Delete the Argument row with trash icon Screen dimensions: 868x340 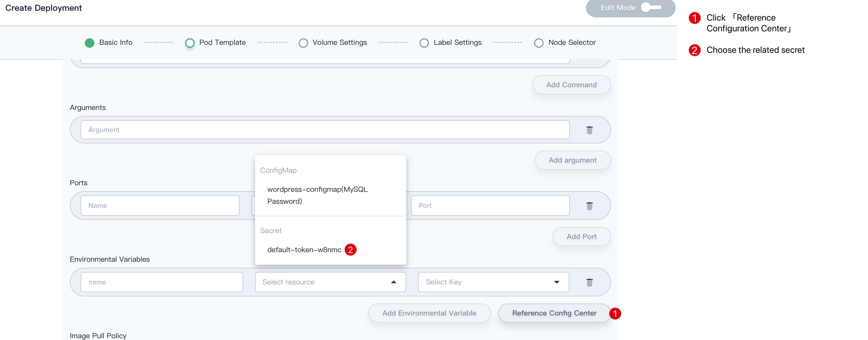point(589,130)
